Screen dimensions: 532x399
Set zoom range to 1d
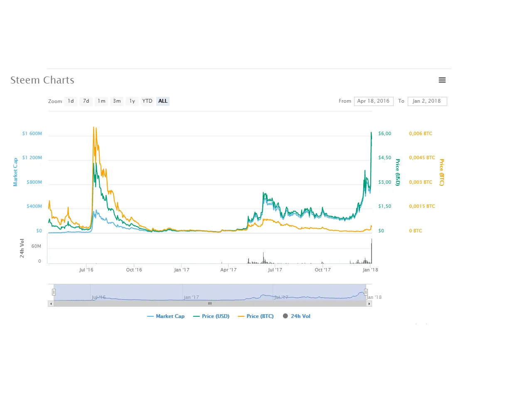click(71, 101)
